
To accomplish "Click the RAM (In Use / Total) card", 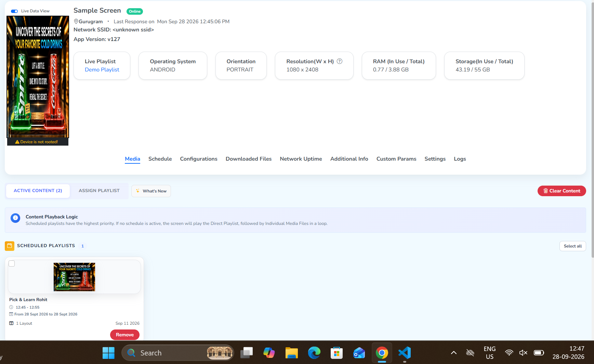I will pos(399,66).
